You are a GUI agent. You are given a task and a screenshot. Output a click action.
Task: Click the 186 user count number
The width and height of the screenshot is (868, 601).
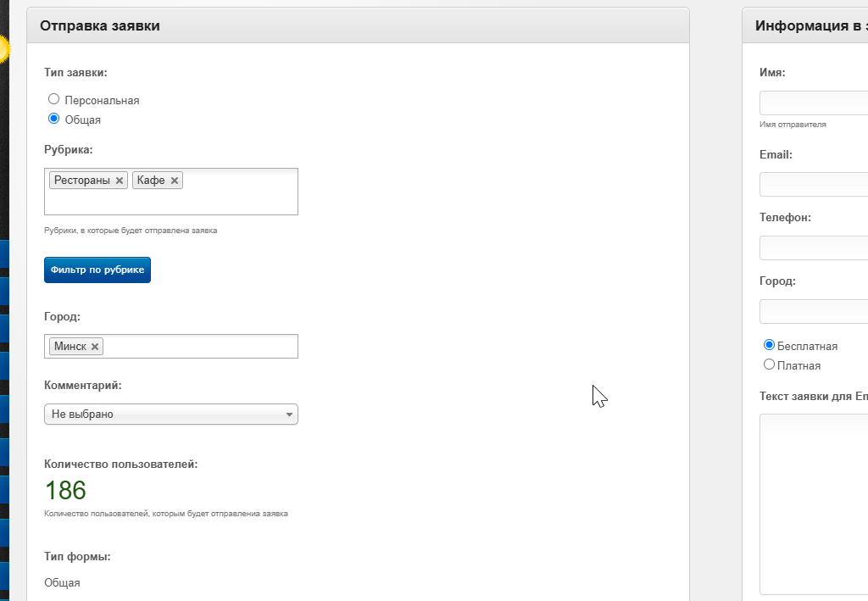tap(65, 490)
